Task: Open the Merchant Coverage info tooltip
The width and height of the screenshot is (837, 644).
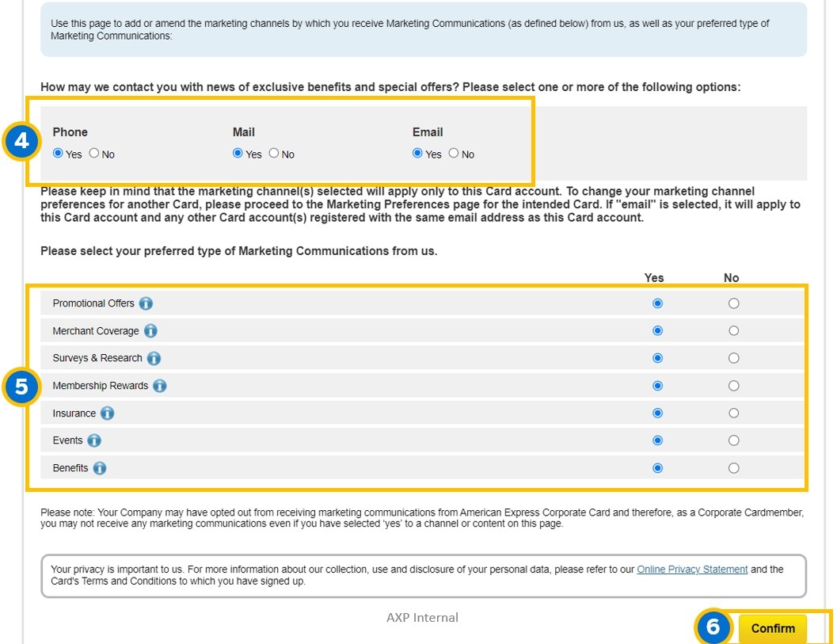Action: (150, 330)
